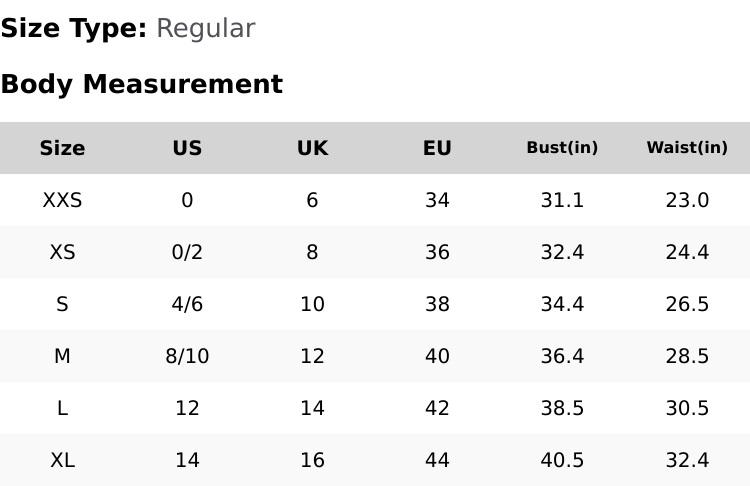The width and height of the screenshot is (750, 486).
Task: Select the L size row label
Action: (x=62, y=408)
